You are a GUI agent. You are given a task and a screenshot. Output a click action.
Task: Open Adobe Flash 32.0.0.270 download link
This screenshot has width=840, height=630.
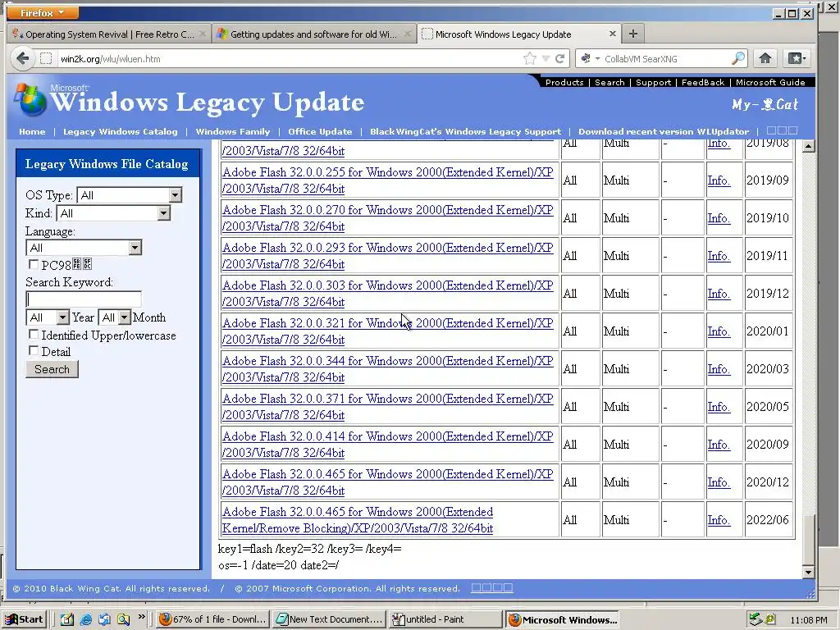pos(387,218)
